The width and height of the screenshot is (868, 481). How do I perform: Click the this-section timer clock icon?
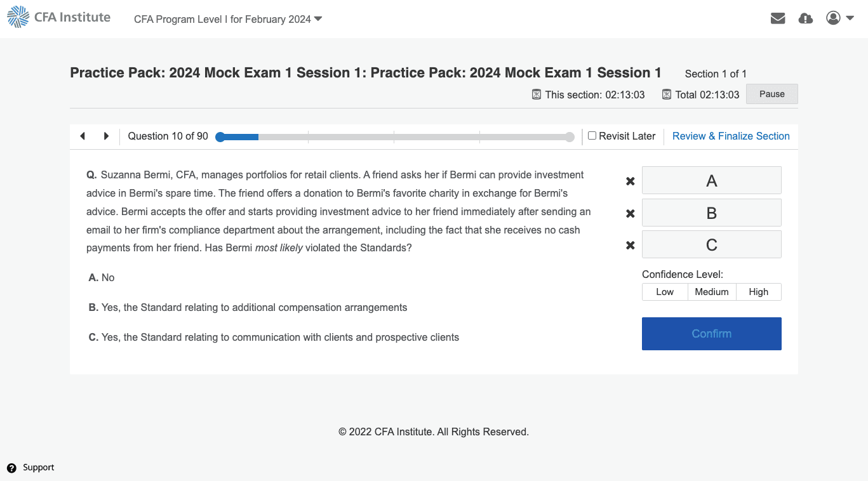click(535, 94)
